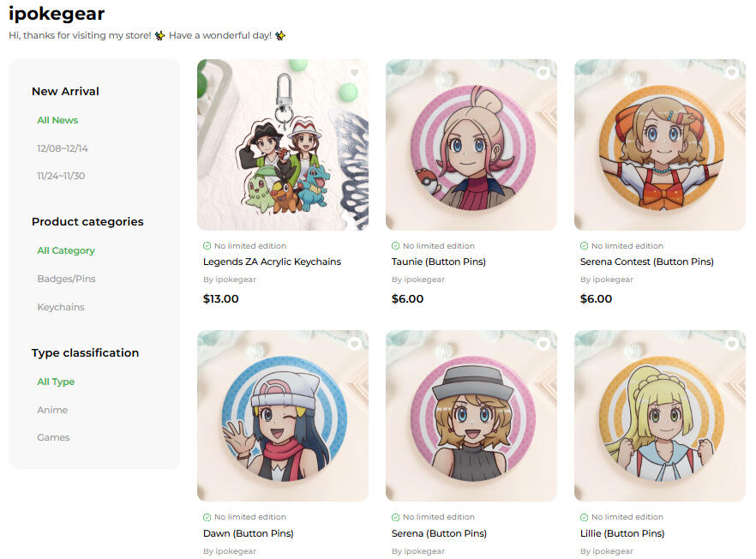Filter type classification by Games
756x559 pixels.
53,437
